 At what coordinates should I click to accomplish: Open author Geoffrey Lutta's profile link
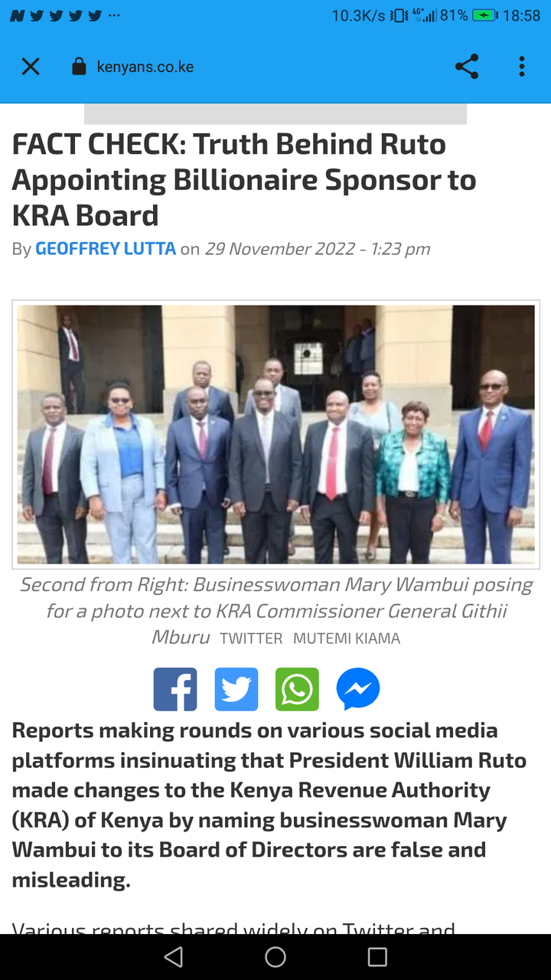point(106,249)
